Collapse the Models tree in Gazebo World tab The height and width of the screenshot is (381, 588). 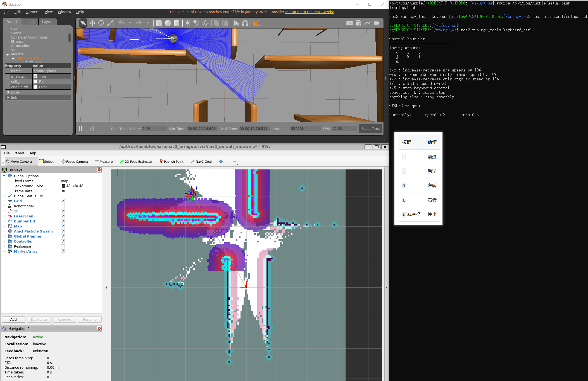tap(8, 54)
